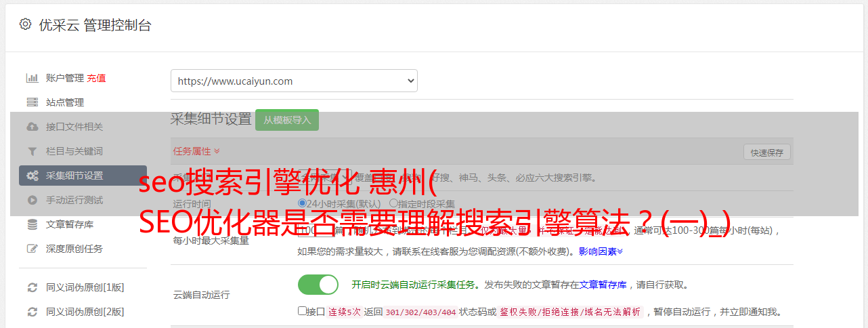Expand the 影响因素 details
Viewport: 868px width, 328px height.
point(601,251)
